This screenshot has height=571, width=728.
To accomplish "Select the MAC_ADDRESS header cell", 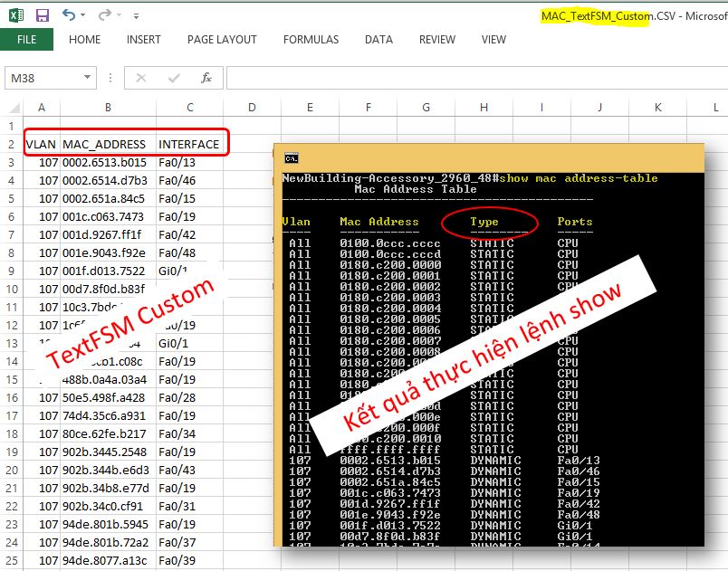I will 108,144.
